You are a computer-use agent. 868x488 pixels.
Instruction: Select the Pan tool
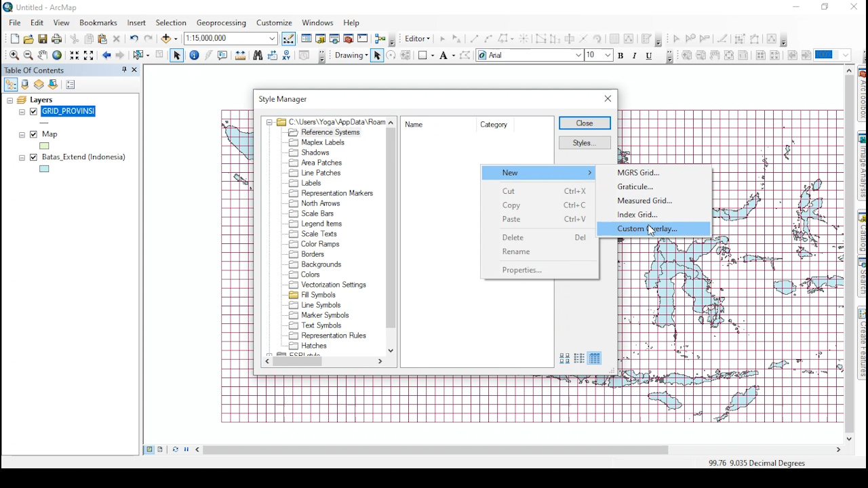coord(43,56)
